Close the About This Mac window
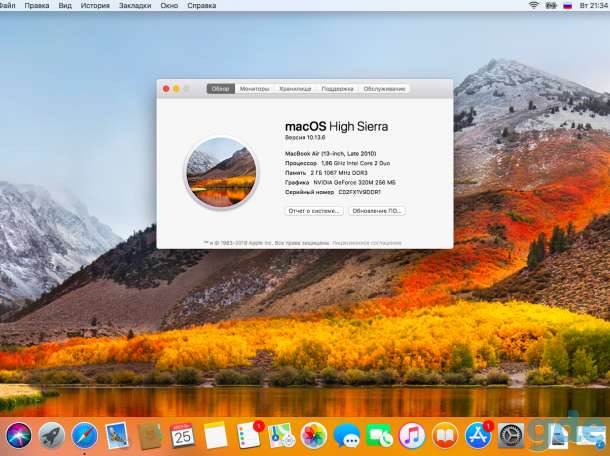Screen dimensions: 610x456 coord(166,89)
